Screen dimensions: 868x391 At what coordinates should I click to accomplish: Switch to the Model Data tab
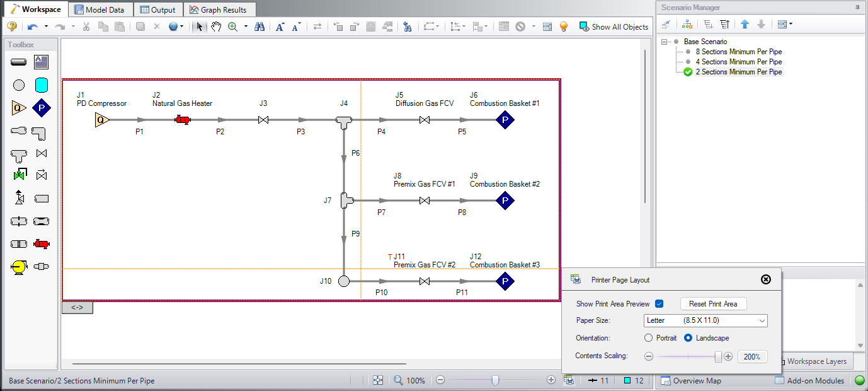101,9
